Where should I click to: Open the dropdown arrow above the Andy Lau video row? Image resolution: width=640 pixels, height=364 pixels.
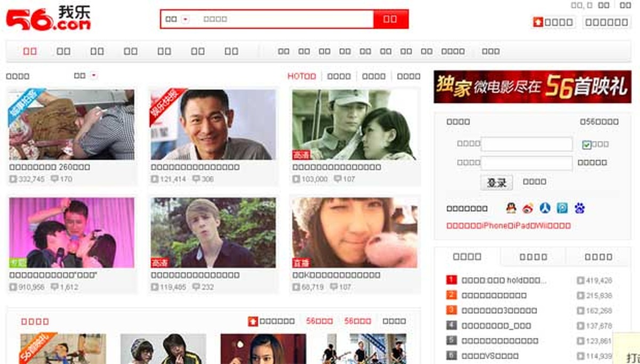pos(94,76)
